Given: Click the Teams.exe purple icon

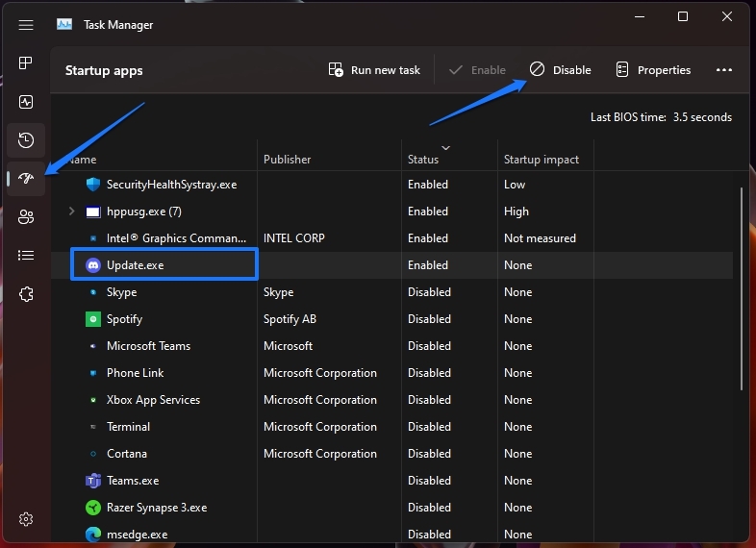Looking at the screenshot, I should click(x=93, y=481).
